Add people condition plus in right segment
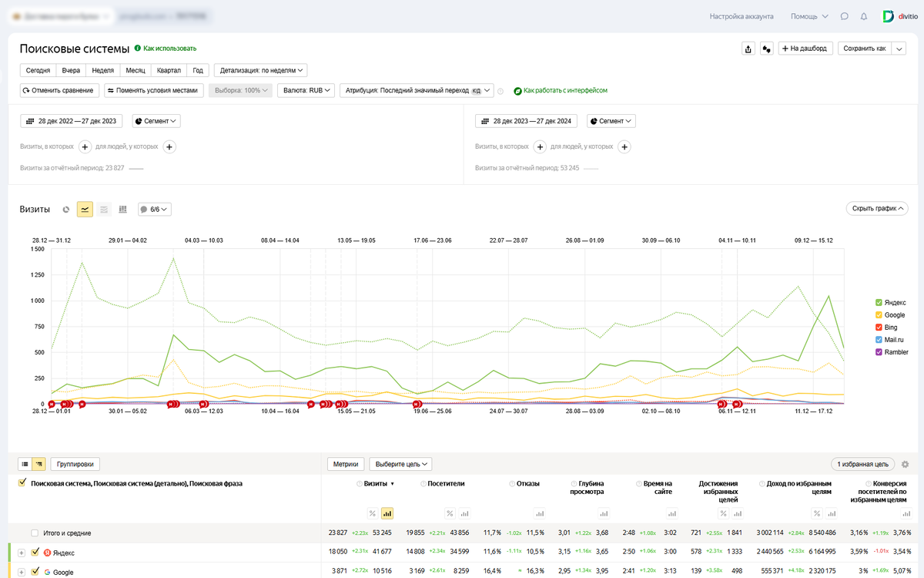924x578 pixels. pos(625,146)
